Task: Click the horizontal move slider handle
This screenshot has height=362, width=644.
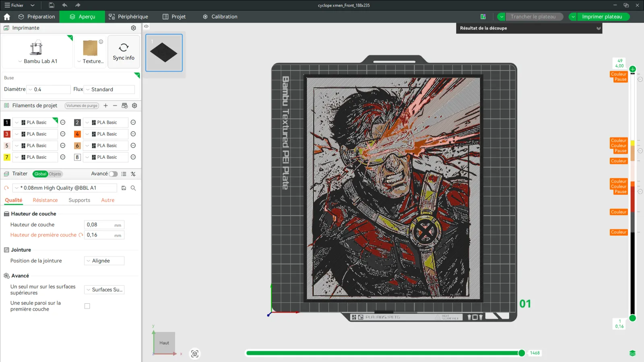Action: (522, 353)
